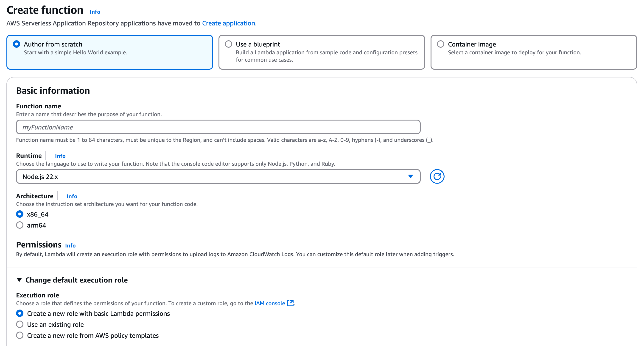Open Info next to the Create function heading

[x=95, y=11]
